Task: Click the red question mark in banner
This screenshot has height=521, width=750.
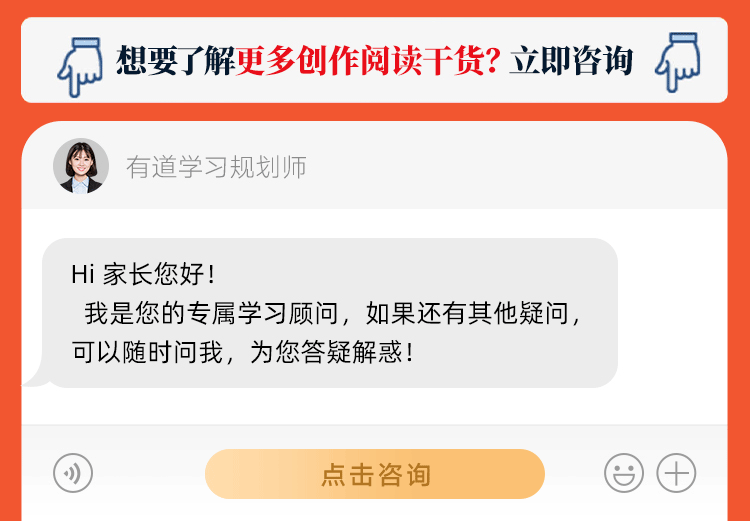Action: pos(493,61)
